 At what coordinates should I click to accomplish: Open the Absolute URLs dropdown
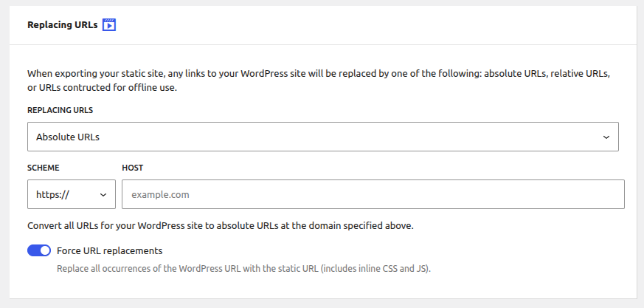click(x=322, y=137)
